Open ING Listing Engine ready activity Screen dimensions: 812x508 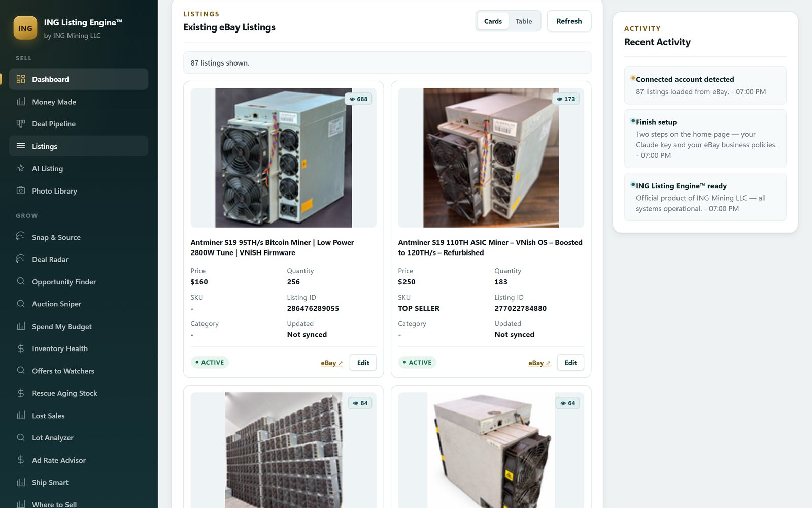(x=705, y=197)
